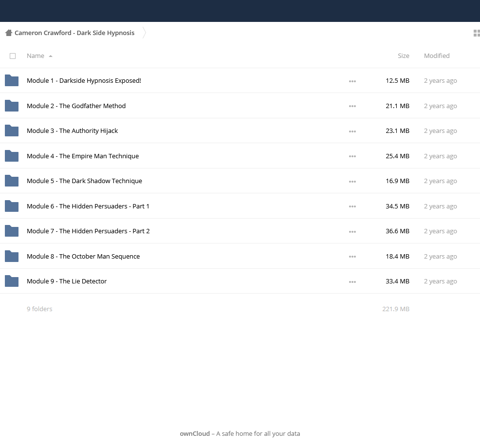Open Module 7 - The Hidden Persuaders - Part 2

click(88, 231)
